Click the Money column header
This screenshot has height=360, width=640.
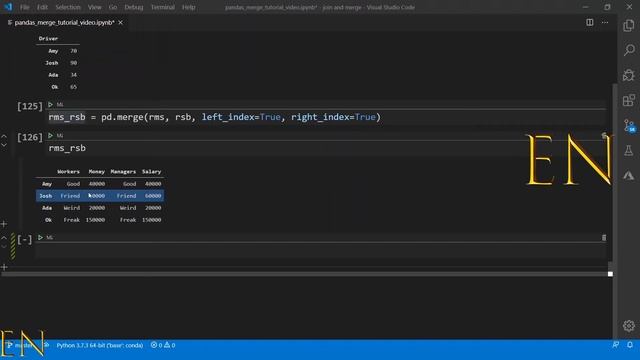[96, 172]
